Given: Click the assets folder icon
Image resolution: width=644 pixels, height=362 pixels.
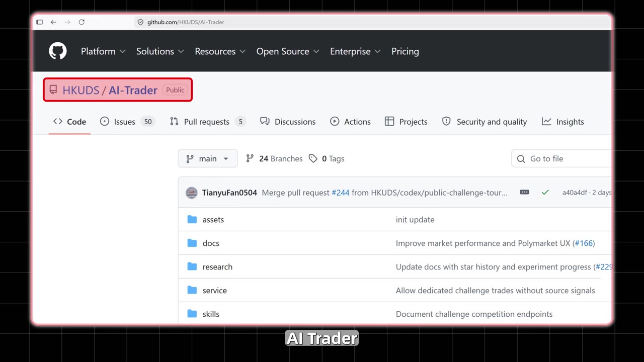Looking at the screenshot, I should click(x=192, y=219).
